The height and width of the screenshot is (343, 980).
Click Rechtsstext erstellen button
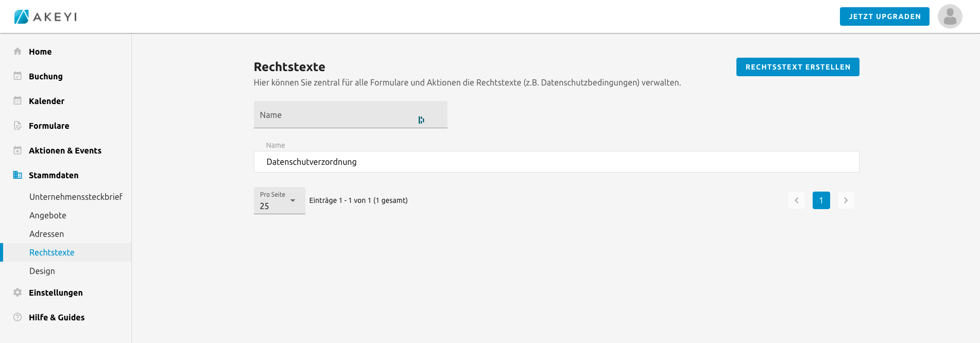[798, 67]
